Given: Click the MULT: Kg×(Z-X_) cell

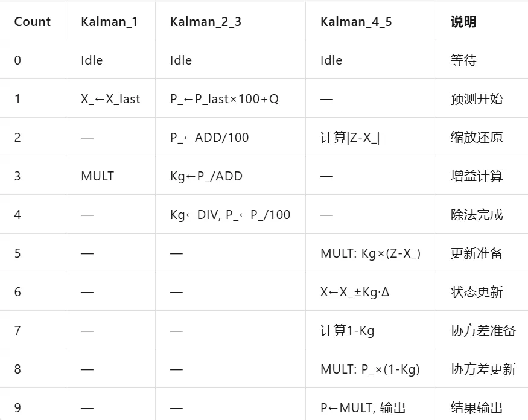Looking at the screenshot, I should tap(371, 253).
